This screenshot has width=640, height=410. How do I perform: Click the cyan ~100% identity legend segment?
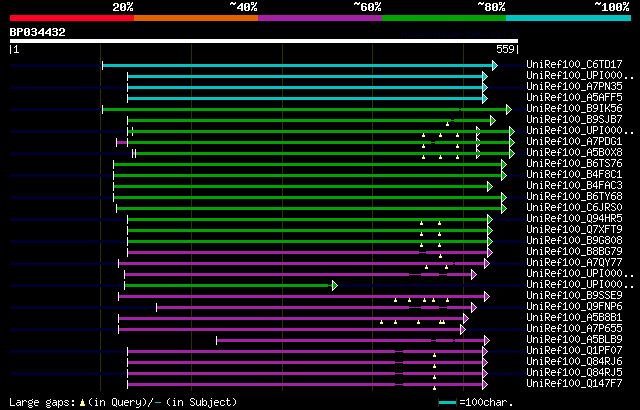569,18
